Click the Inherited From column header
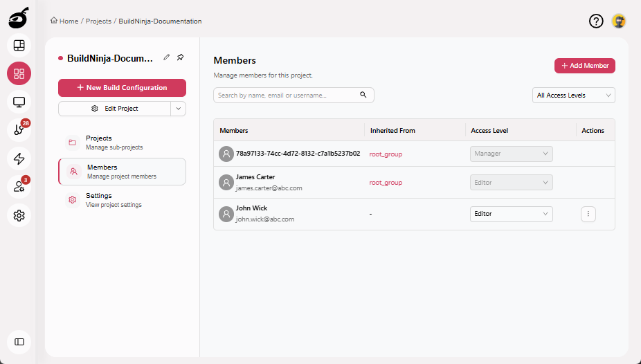The width and height of the screenshot is (641, 364). pos(392,131)
